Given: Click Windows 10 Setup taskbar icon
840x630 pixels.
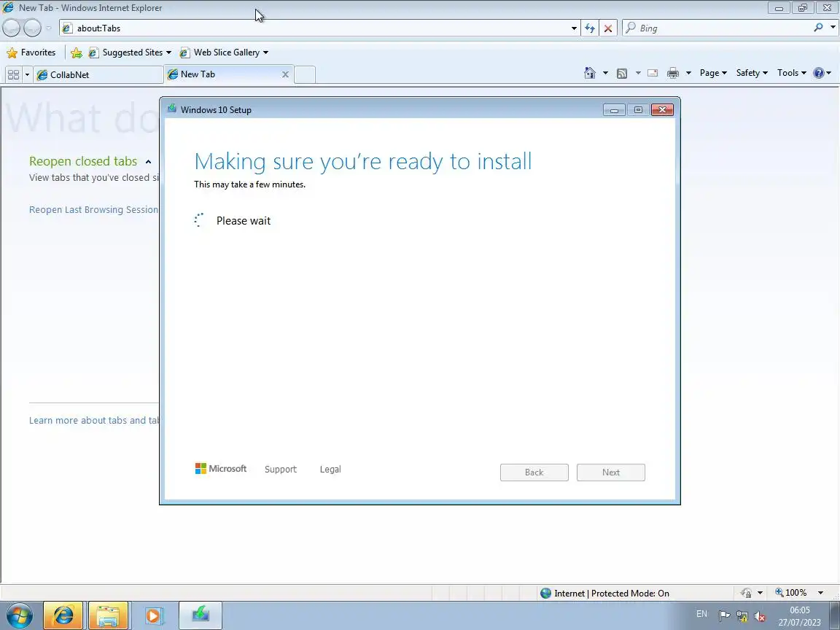Looking at the screenshot, I should pyautogui.click(x=200, y=615).
